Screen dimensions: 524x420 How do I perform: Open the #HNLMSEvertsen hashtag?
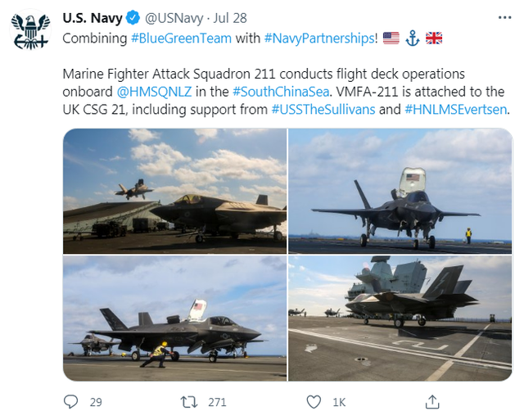(455, 109)
